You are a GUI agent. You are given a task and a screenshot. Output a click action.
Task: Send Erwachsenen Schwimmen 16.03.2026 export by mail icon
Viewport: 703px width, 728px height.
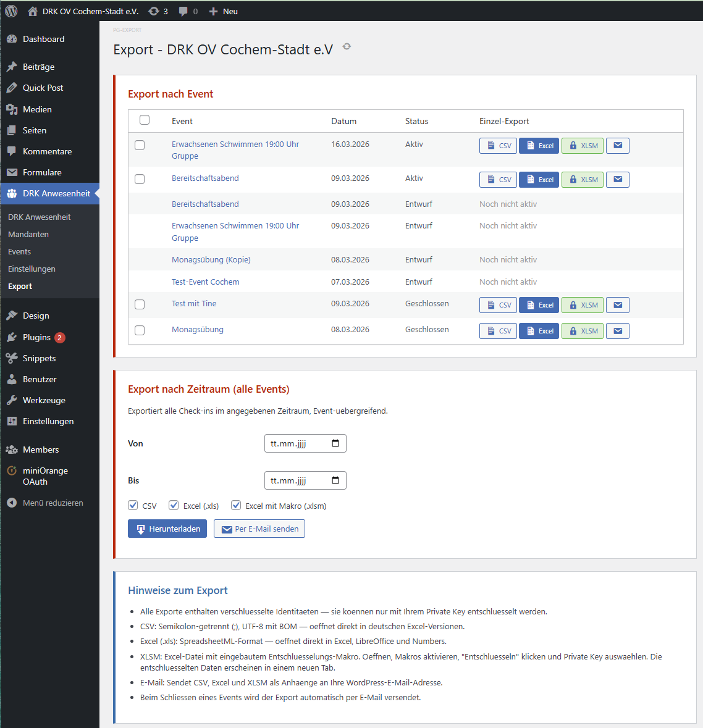[618, 146]
